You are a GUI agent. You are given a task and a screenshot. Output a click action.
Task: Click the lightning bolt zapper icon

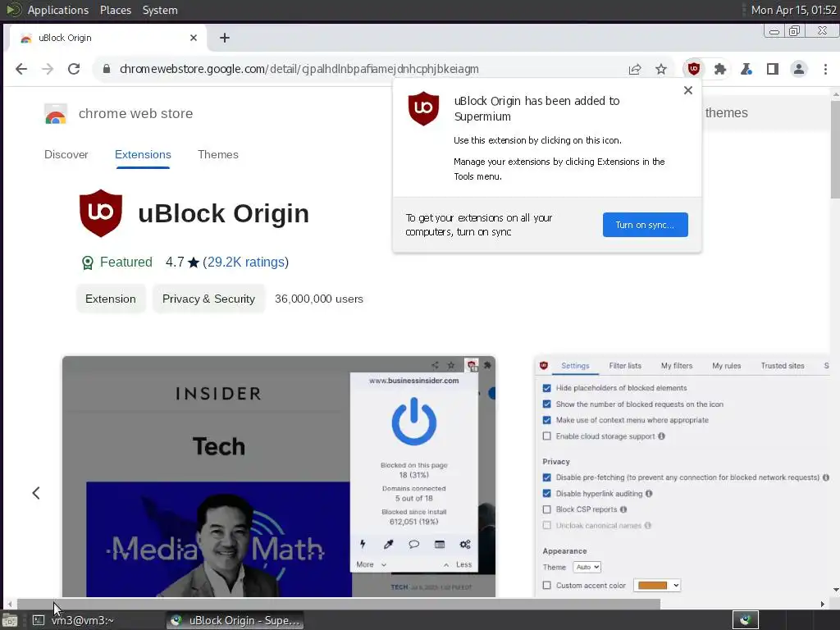363,545
